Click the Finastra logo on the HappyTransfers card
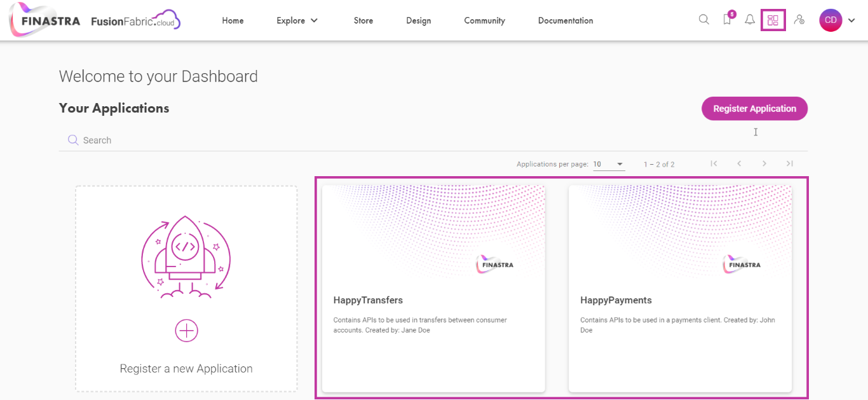 495,265
